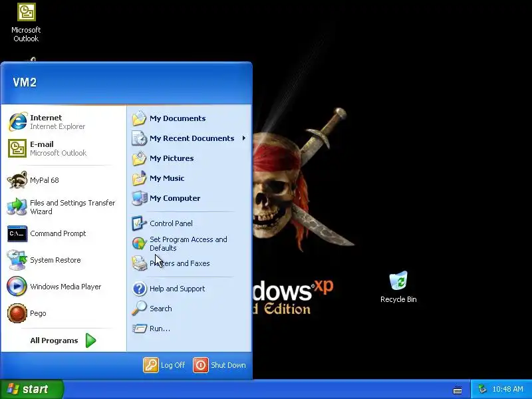The width and height of the screenshot is (532, 399).
Task: Open the Printers and Faxes icon
Action: (x=139, y=263)
